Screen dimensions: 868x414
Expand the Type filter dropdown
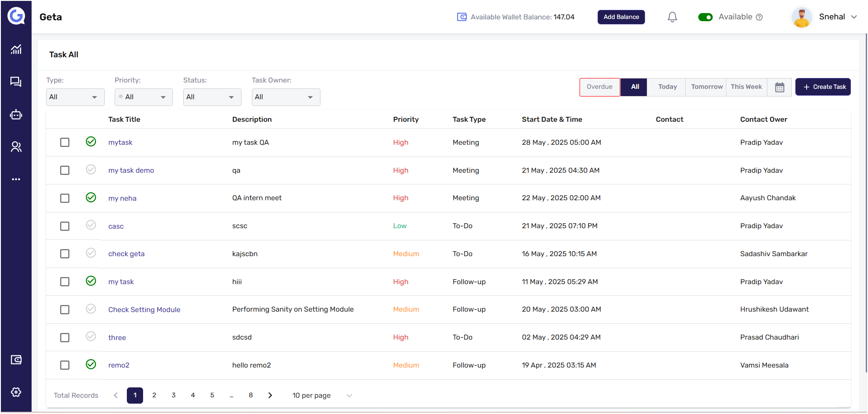(x=75, y=97)
